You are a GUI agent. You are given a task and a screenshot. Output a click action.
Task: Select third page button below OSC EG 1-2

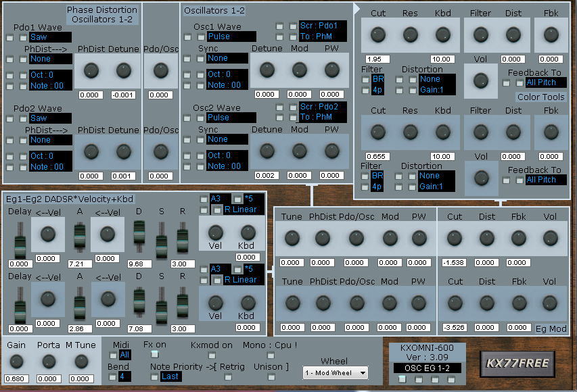click(x=435, y=379)
